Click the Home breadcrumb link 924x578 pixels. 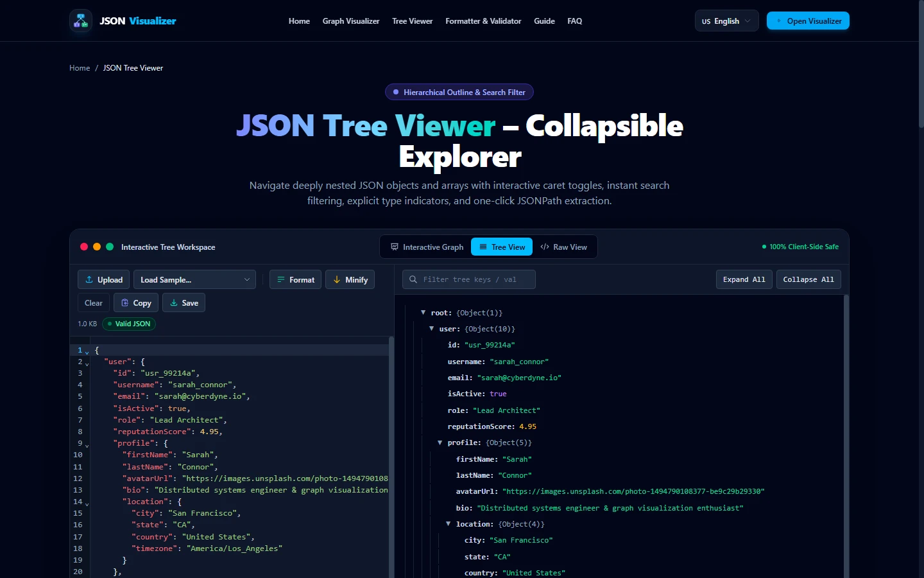pyautogui.click(x=80, y=68)
